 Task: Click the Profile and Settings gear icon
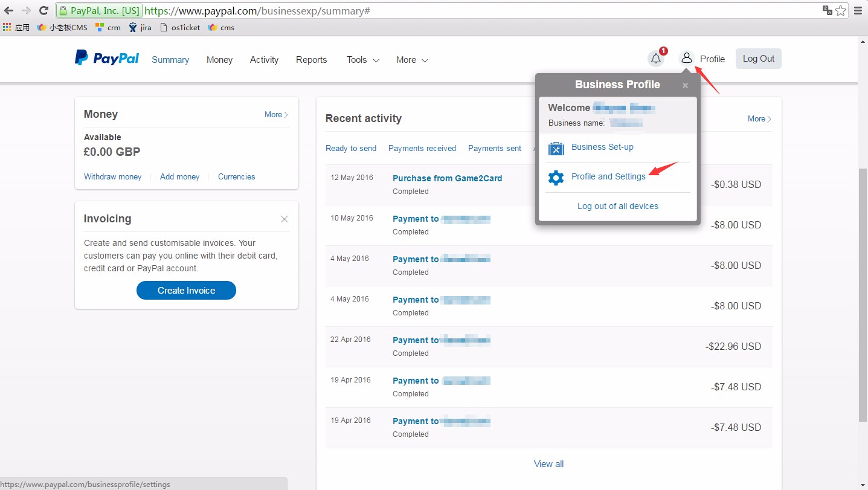coord(556,178)
